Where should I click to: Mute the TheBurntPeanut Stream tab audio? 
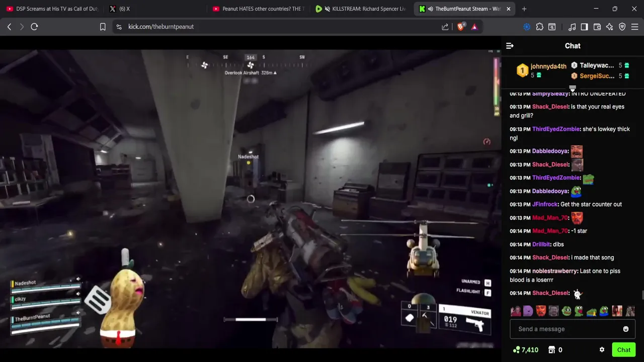430,9
